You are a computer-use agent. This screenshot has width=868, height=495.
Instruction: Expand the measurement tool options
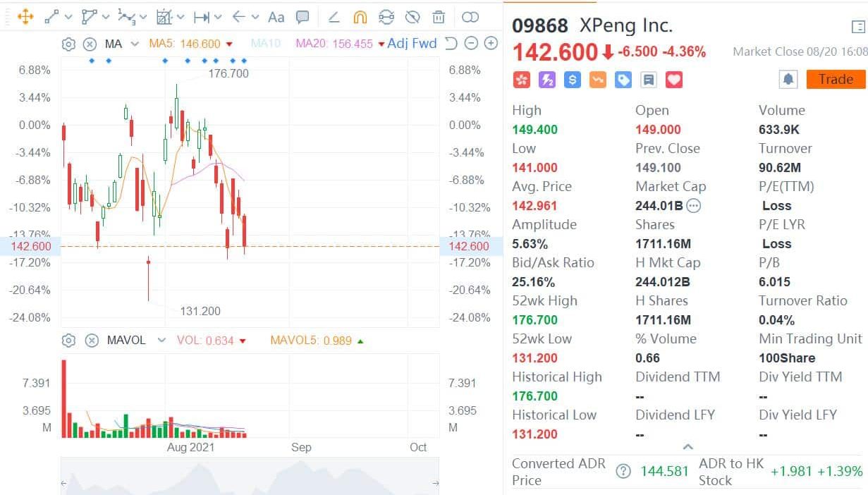pos(181,18)
